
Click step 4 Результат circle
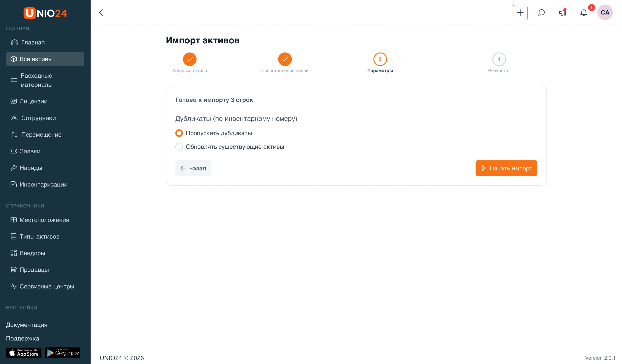point(499,59)
